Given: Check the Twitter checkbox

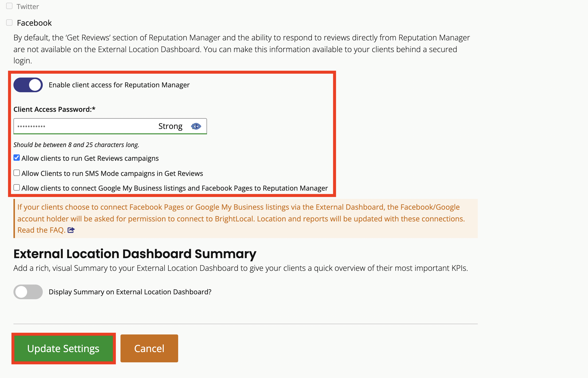Looking at the screenshot, I should 9,6.
